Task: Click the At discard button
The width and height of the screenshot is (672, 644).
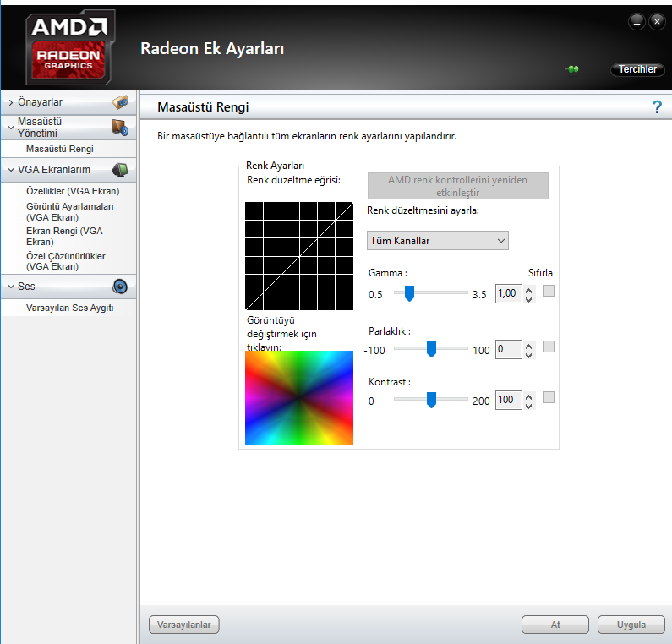Action: 555,625
